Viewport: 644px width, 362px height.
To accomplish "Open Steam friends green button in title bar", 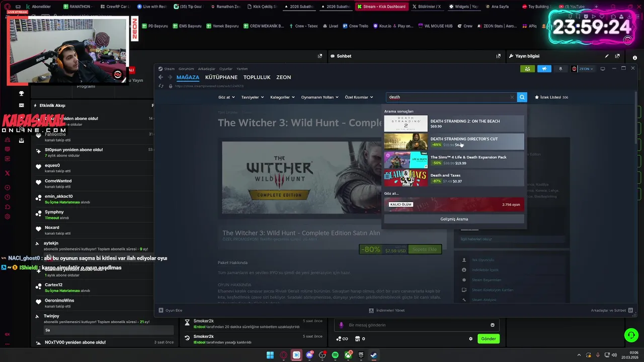I will tap(527, 69).
